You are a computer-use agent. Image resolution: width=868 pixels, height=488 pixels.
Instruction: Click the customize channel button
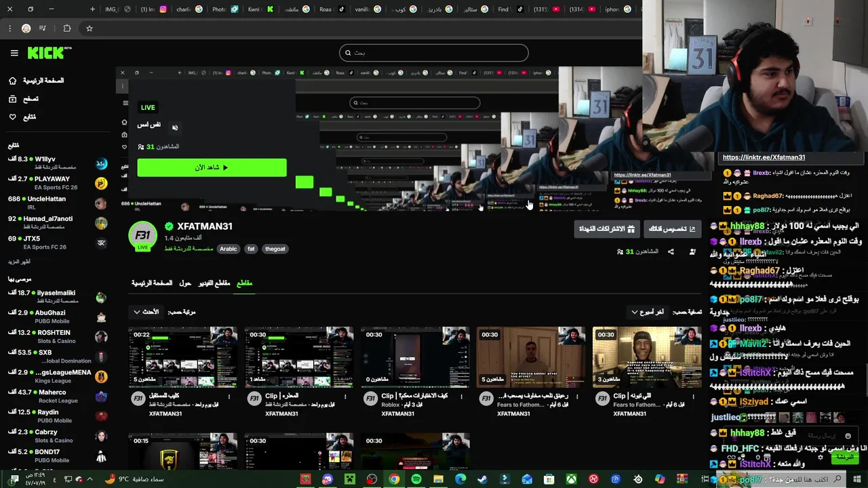(672, 229)
